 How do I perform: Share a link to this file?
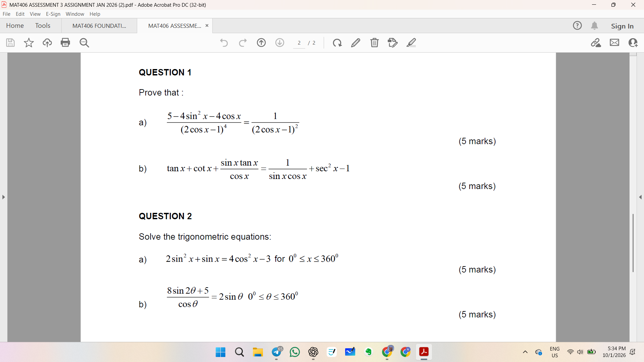pyautogui.click(x=596, y=43)
